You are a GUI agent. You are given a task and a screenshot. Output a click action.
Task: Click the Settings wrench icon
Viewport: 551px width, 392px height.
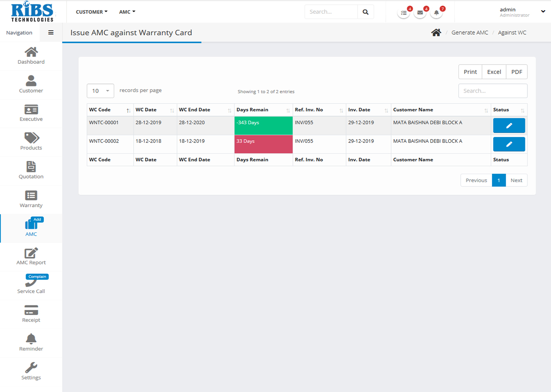(31, 368)
